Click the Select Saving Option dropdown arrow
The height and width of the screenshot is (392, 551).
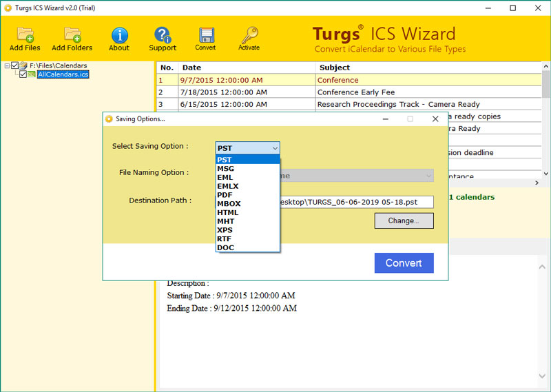pos(274,147)
